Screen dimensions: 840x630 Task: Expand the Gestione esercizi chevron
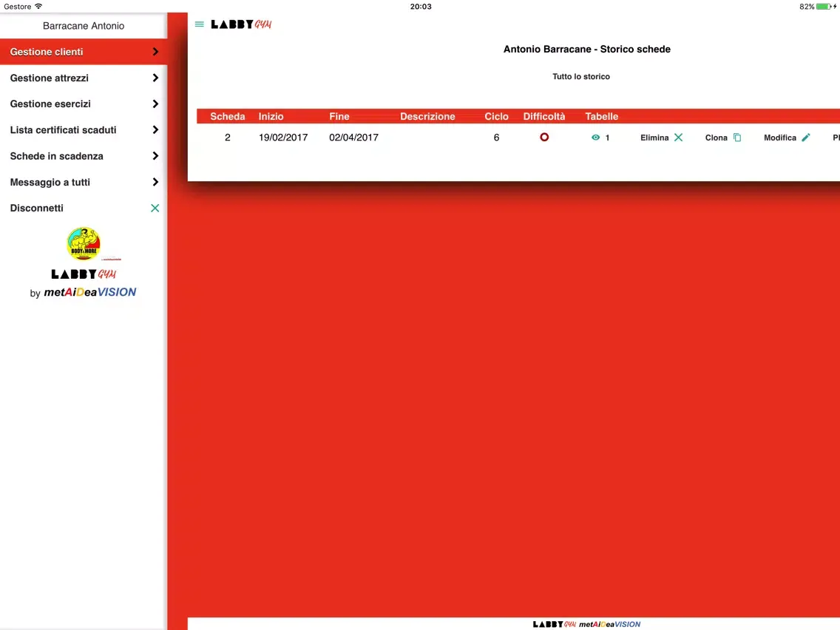tap(155, 104)
